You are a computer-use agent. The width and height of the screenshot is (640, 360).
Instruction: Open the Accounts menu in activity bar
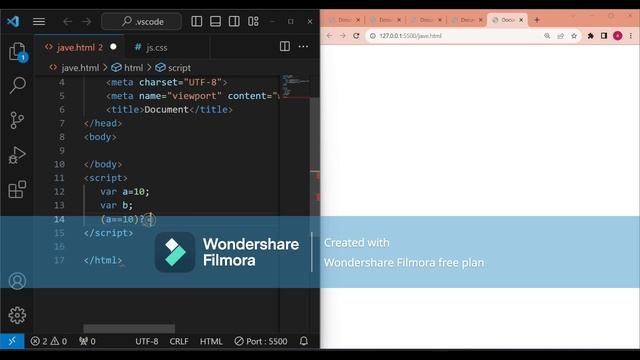pyautogui.click(x=17, y=281)
